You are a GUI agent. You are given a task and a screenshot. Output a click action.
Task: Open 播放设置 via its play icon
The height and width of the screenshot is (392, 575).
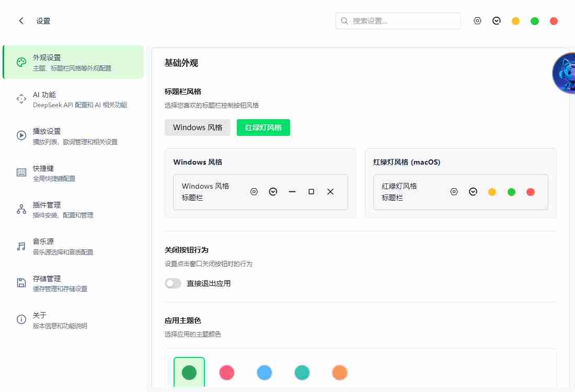pyautogui.click(x=21, y=135)
